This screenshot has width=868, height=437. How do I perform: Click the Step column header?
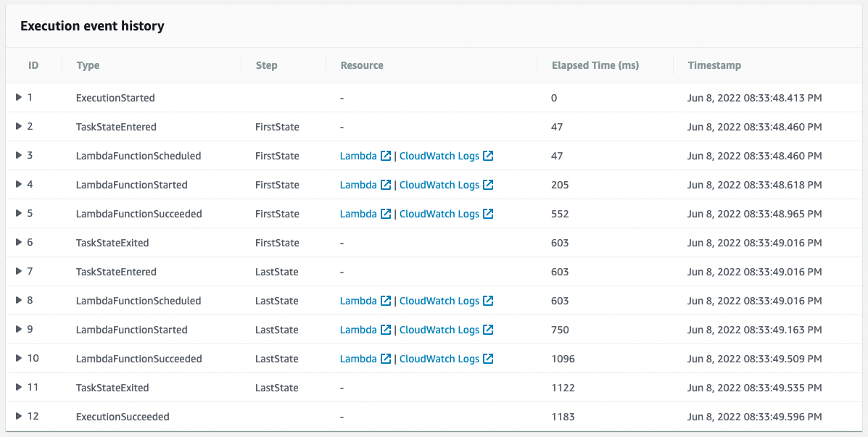266,65
